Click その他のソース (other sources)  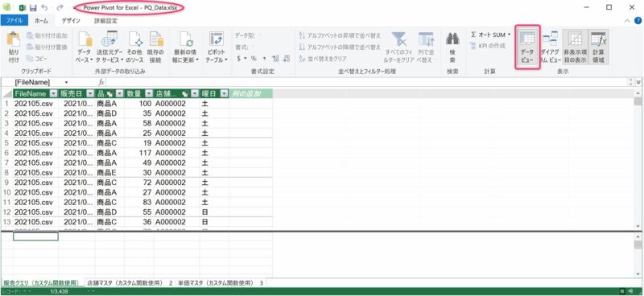134,47
